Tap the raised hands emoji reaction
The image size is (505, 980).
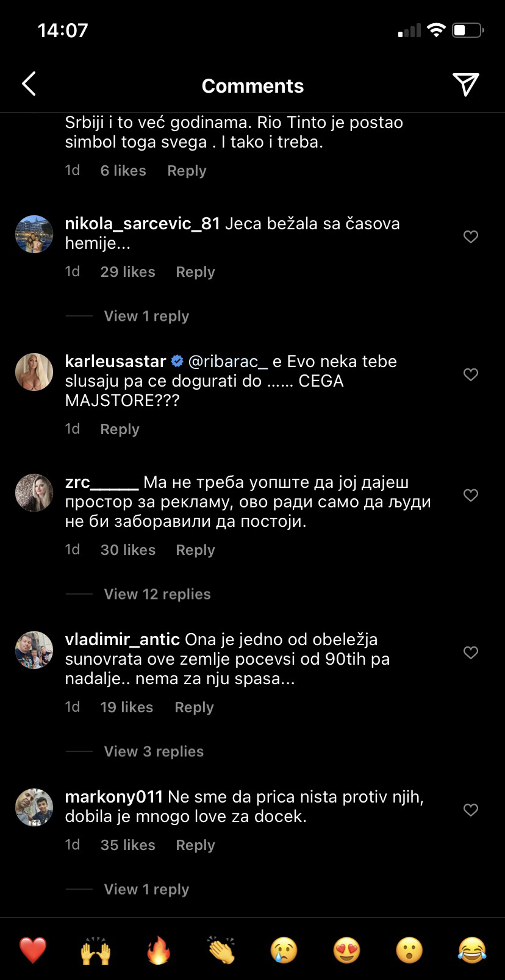coord(96,950)
